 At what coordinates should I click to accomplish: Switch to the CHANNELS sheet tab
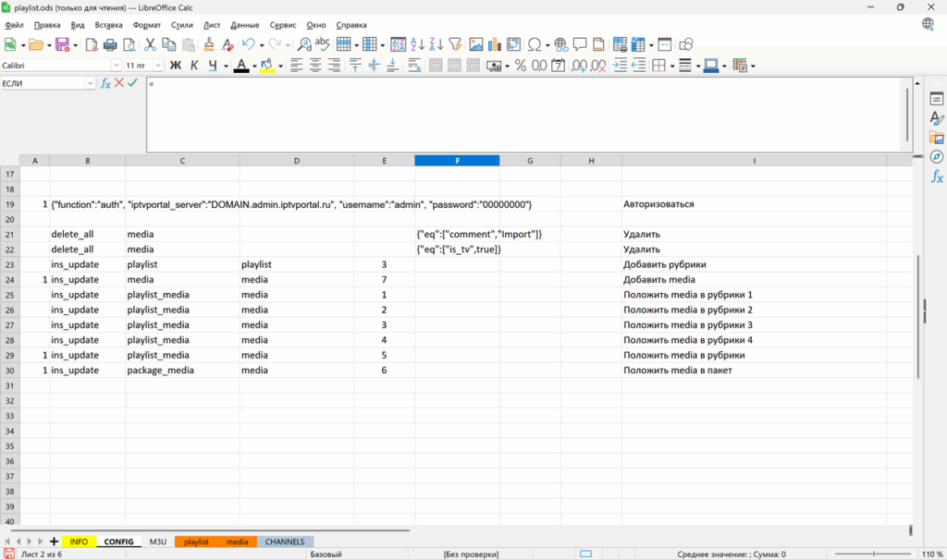coord(285,542)
